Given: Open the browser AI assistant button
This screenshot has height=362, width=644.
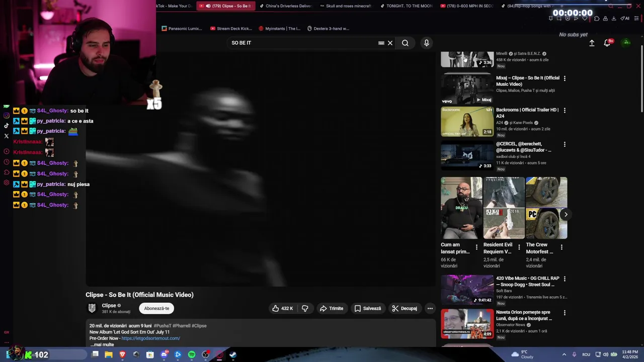Looking at the screenshot, I should click(625, 19).
